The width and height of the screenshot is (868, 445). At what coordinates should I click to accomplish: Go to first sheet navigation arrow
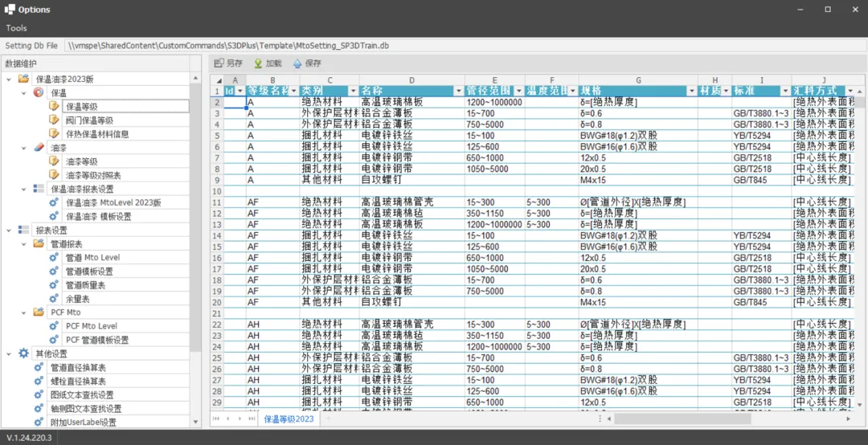216,419
